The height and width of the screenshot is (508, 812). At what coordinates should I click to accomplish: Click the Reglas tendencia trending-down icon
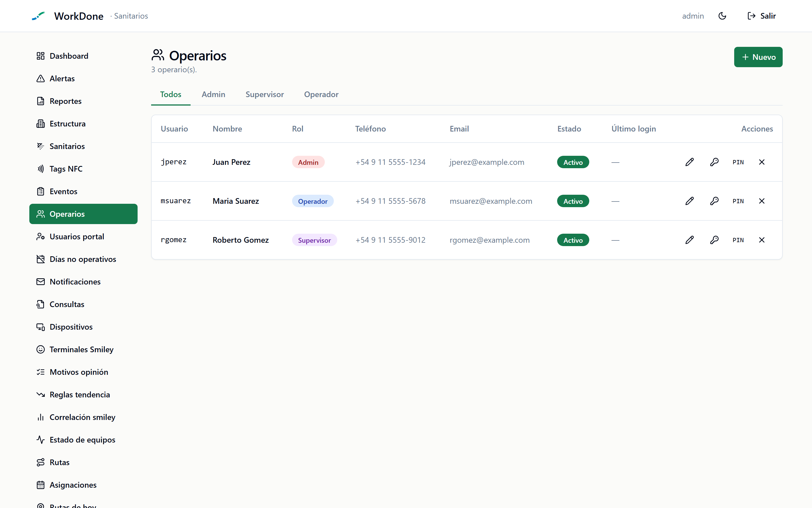click(41, 395)
